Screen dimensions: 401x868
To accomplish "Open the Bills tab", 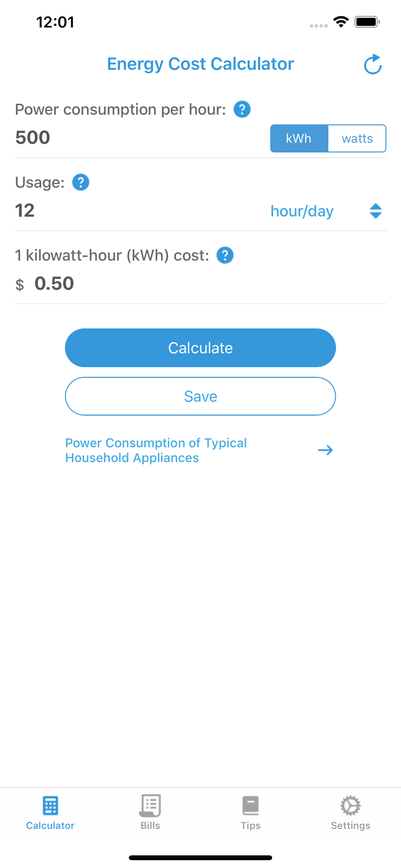I will pyautogui.click(x=150, y=812).
